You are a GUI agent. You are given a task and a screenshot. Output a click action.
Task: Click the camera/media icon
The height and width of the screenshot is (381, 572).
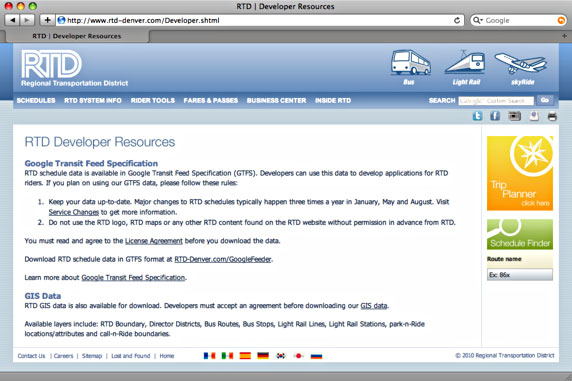(x=514, y=116)
